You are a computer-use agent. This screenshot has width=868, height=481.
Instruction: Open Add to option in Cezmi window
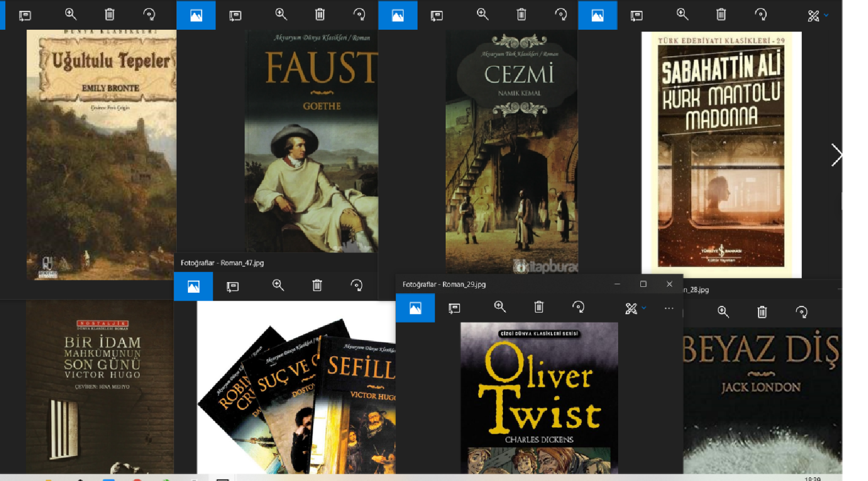pos(437,16)
